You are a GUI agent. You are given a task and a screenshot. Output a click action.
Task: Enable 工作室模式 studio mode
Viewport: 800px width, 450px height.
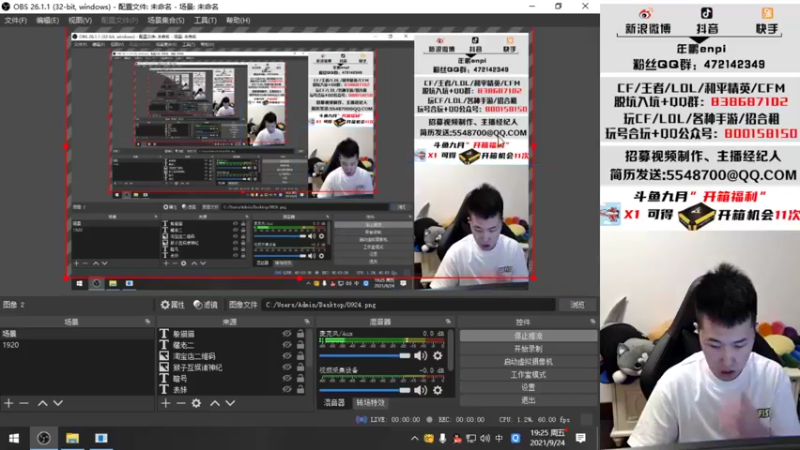(x=528, y=374)
